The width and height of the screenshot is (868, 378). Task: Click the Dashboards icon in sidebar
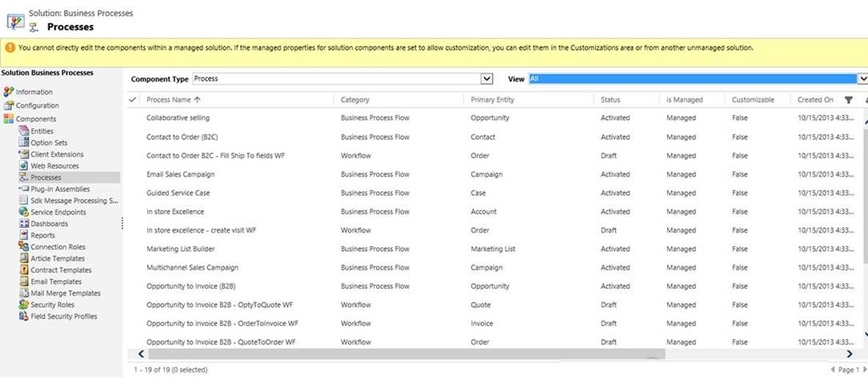[24, 224]
